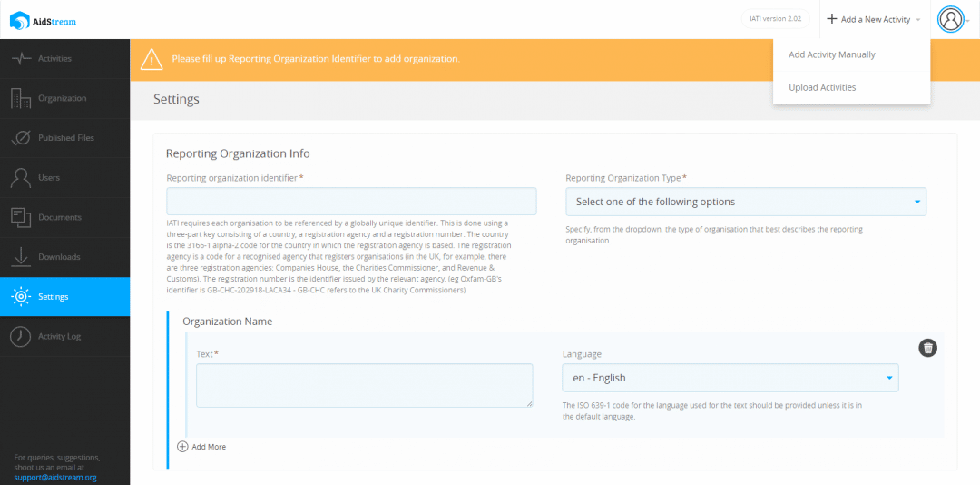Image resolution: width=980 pixels, height=485 pixels.
Task: Choose Upload Activities from the menu
Action: (x=822, y=87)
